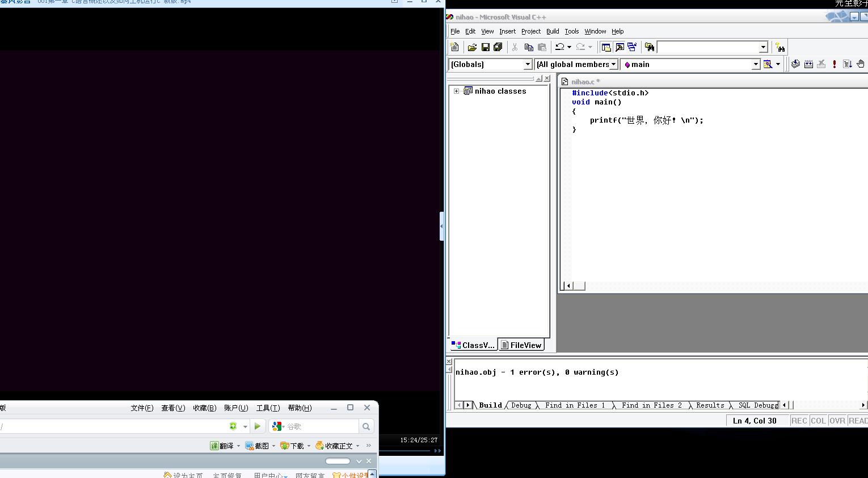The width and height of the screenshot is (868, 478).
Task: Open the 翻译 dropdown in the browser toolbar
Action: click(x=238, y=446)
